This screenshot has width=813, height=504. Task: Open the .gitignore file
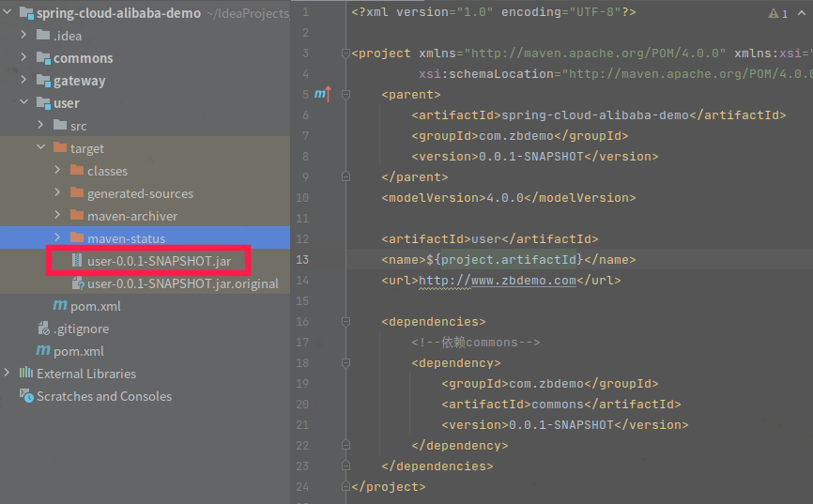tap(81, 328)
